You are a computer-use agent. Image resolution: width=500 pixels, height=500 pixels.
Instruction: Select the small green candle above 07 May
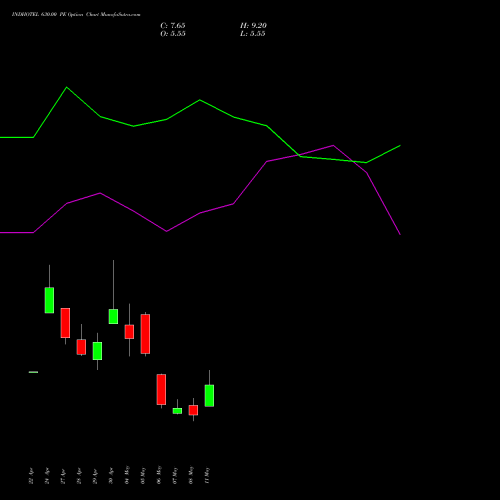coord(177,411)
